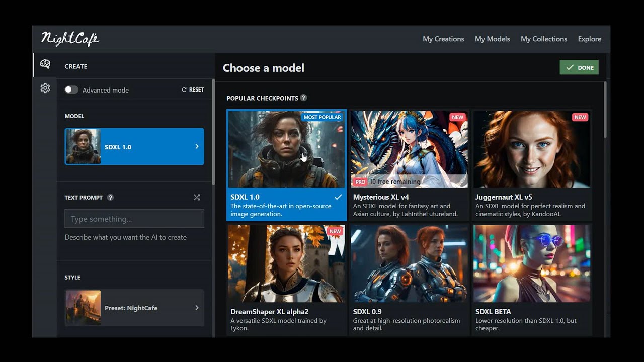Open the Create brain icon in the sidebar
Screen dimensions: 644x362
click(x=45, y=64)
